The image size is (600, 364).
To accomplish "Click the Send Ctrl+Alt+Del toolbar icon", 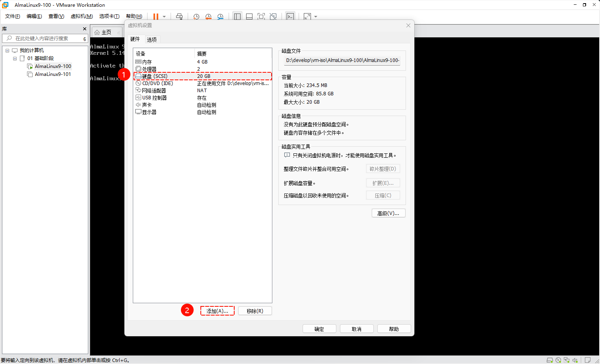I will 179,16.
